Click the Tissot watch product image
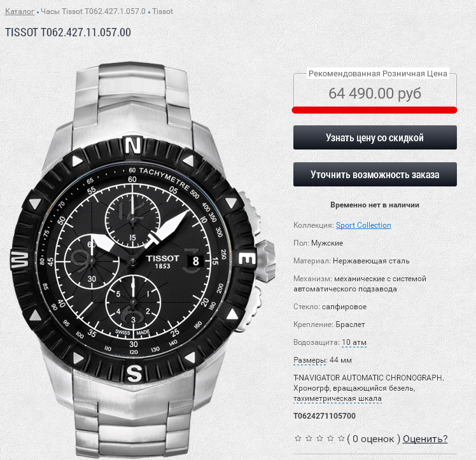This screenshot has width=476, height=460. pos(143,260)
